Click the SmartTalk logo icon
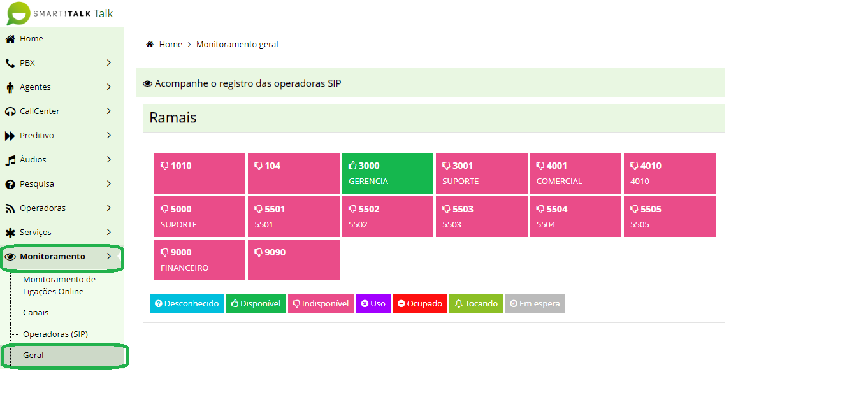Image resolution: width=868 pixels, height=395 pixels. (18, 13)
